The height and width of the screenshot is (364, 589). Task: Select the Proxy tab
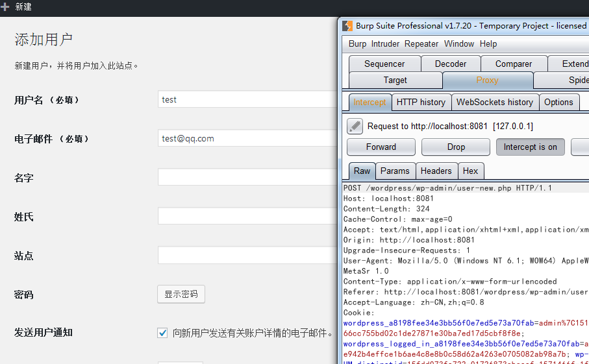487,80
